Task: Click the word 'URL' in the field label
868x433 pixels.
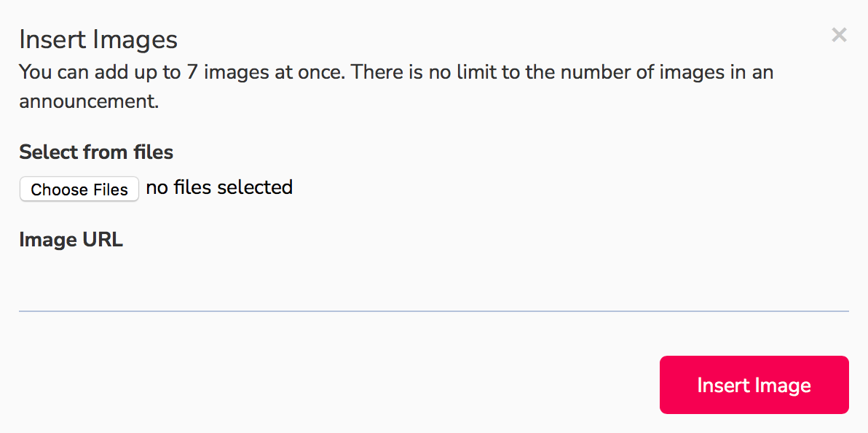Action: [103, 240]
